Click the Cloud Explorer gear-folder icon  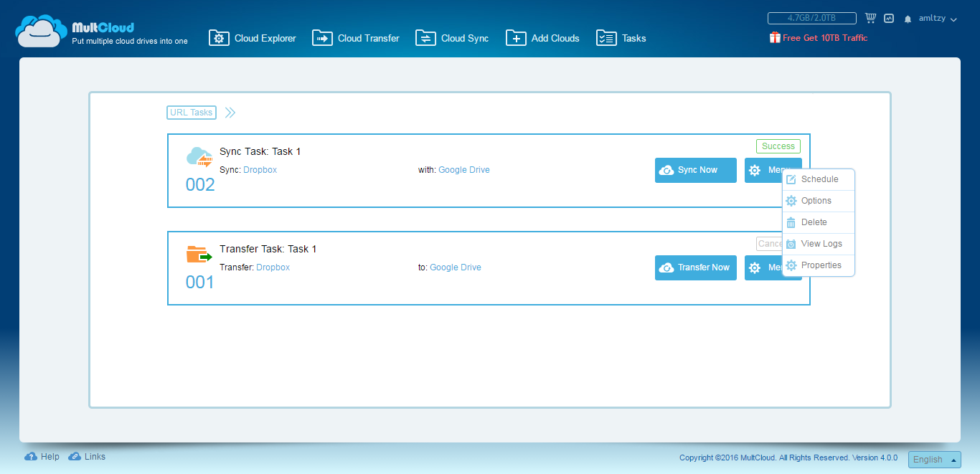[219, 38]
